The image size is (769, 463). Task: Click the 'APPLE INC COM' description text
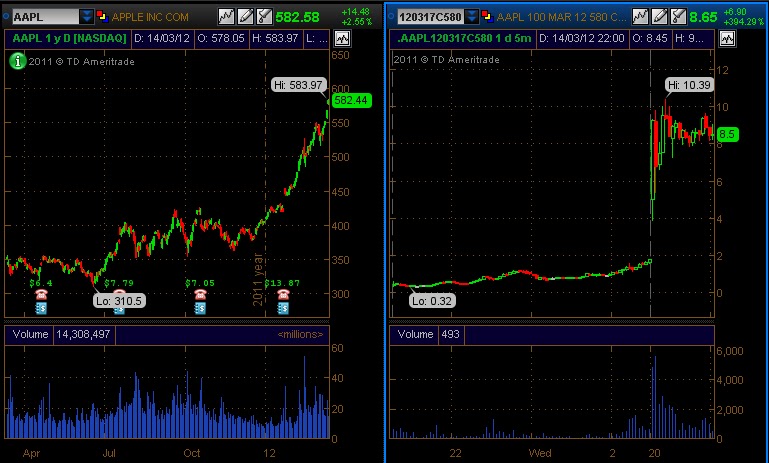coord(150,17)
